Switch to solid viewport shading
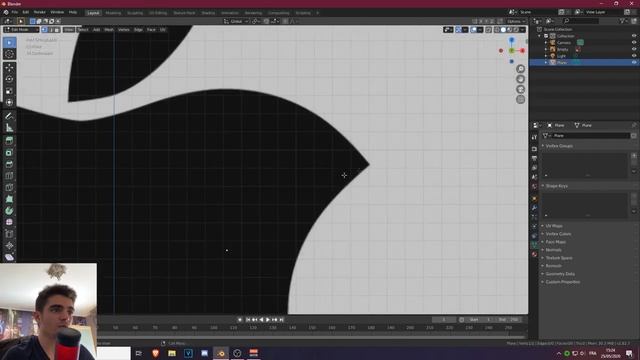Viewport: 640px width, 360px height. point(503,30)
